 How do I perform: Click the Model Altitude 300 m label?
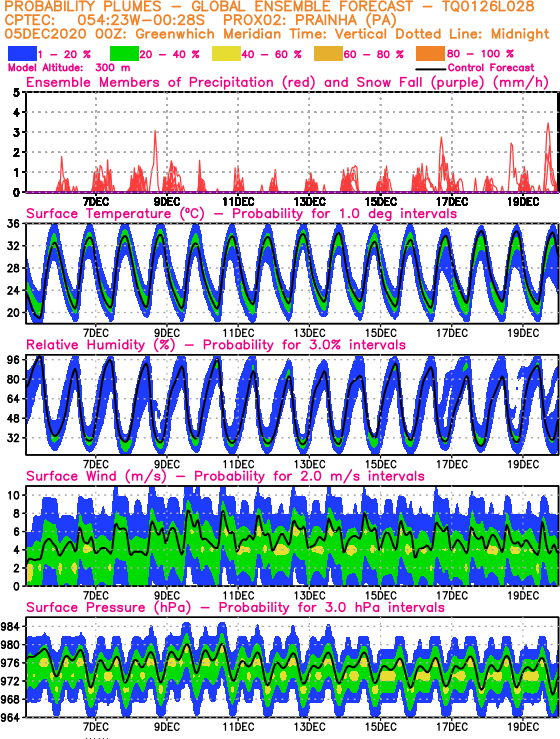(69, 68)
